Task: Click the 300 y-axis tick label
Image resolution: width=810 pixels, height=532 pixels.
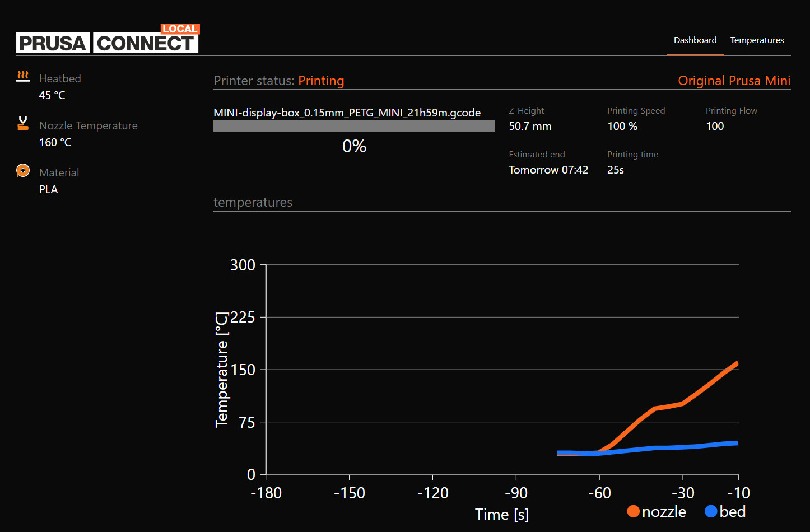Action: coord(243,265)
